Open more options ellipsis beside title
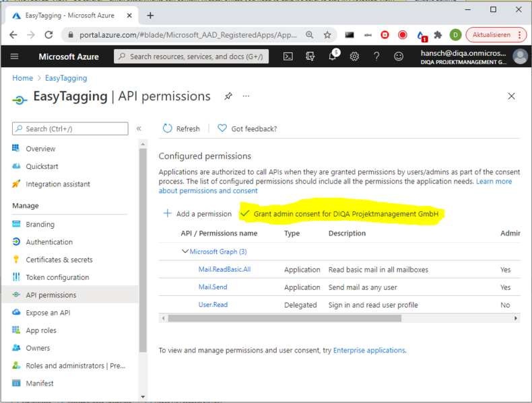Screen dimensions: 532x403 point(246,96)
